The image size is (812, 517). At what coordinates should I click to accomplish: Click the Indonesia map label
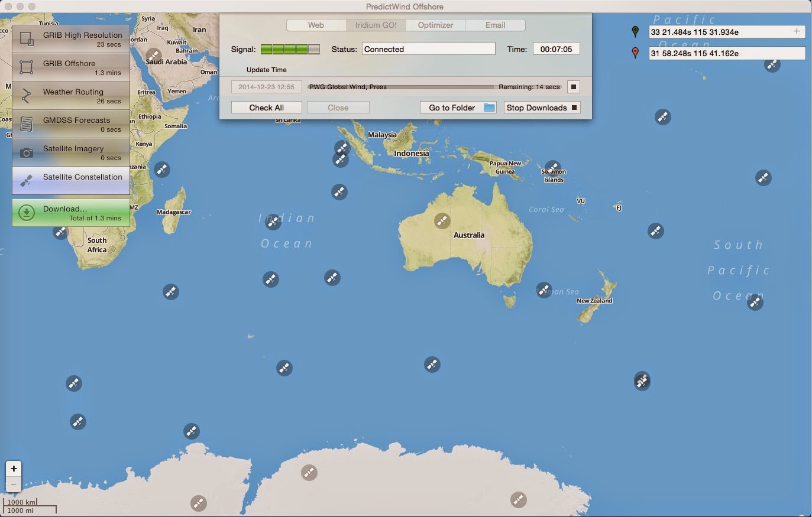[412, 153]
